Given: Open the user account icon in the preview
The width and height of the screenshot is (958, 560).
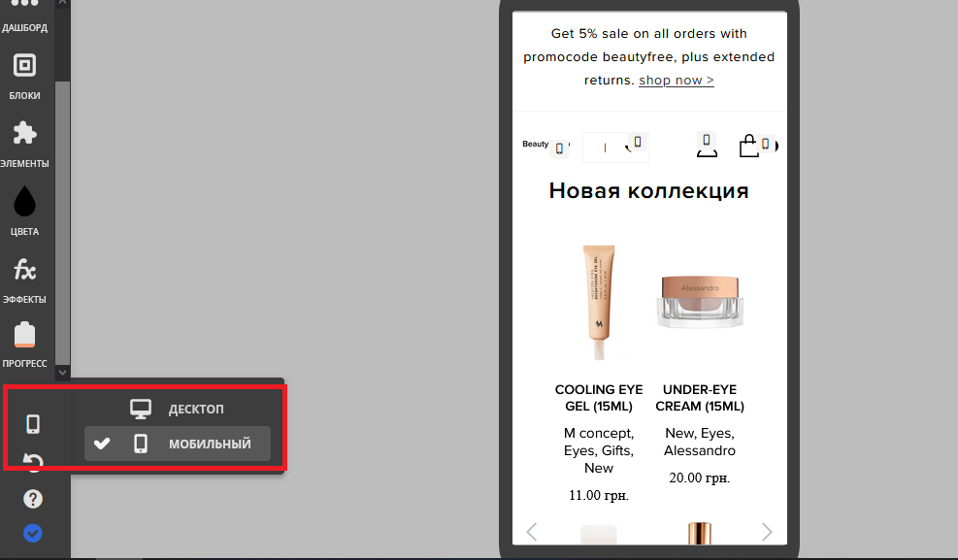Looking at the screenshot, I should tap(707, 147).
